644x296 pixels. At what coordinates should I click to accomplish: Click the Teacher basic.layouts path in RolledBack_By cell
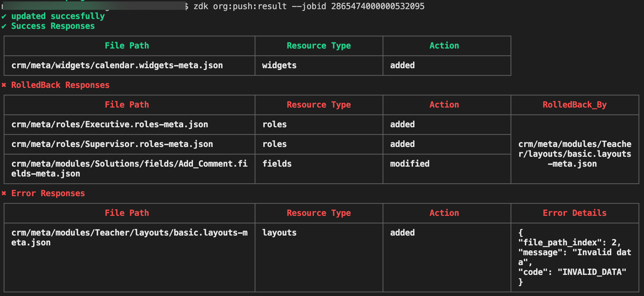574,154
